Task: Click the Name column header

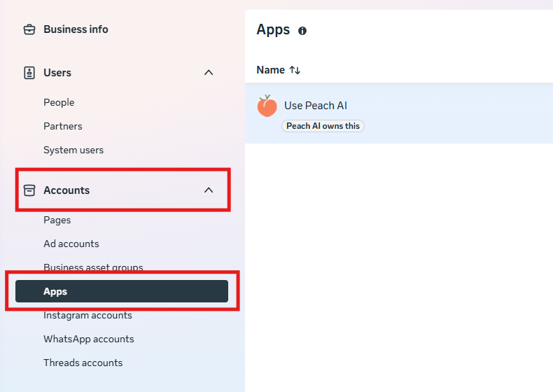Action: pos(270,70)
